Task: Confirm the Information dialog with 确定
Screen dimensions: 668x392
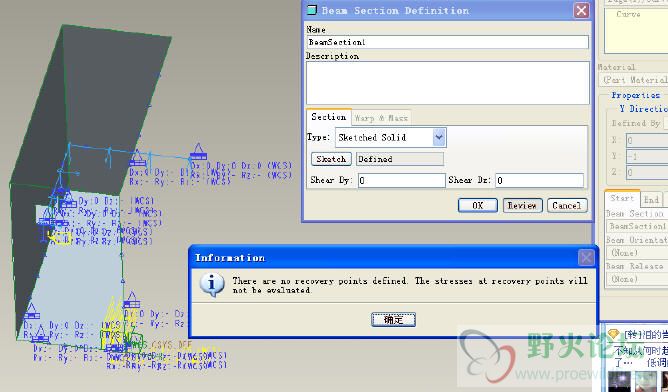Action: point(393,320)
